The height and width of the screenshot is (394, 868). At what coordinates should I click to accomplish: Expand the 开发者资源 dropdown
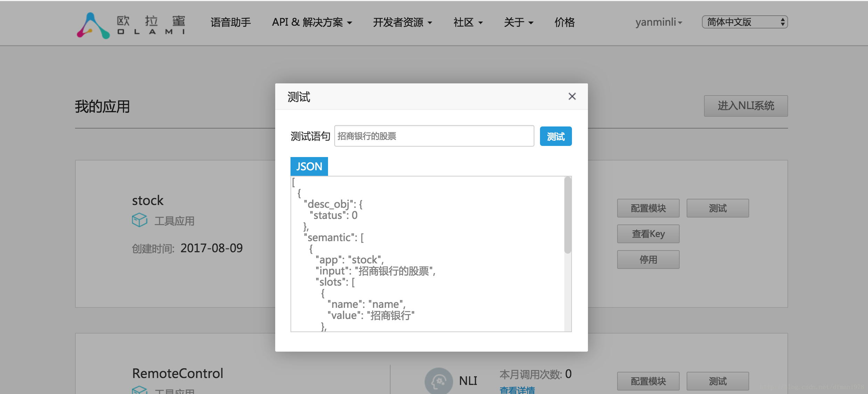point(402,22)
